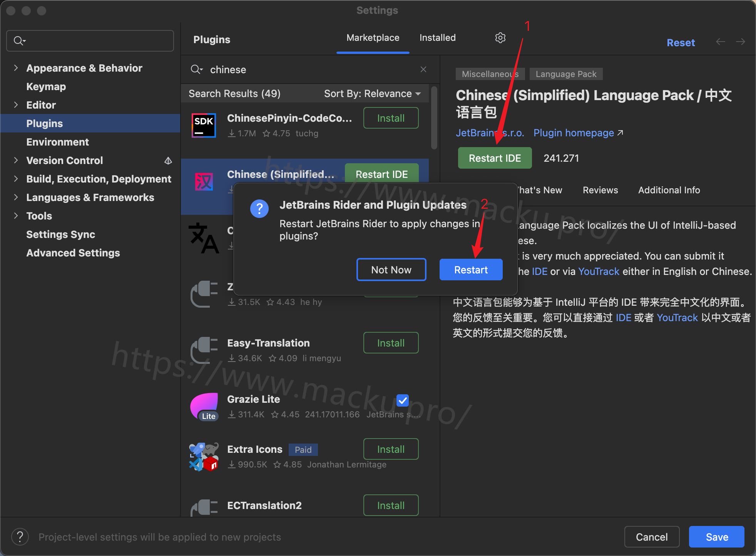Image resolution: width=756 pixels, height=556 pixels.
Task: Open the Reviews tab
Action: [600, 190]
